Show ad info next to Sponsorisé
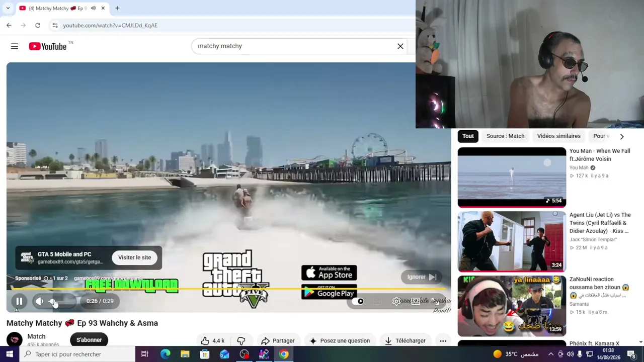The image size is (644, 362). 46,279
